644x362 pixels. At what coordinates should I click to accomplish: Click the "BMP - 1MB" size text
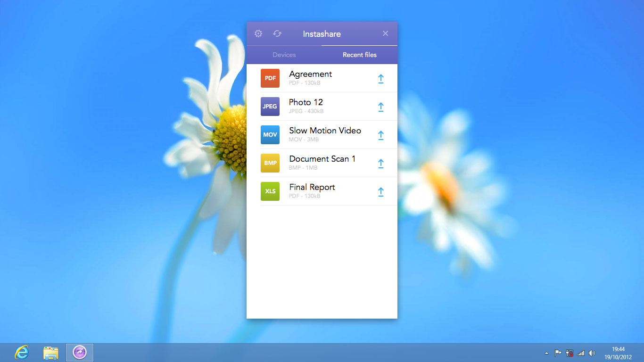tap(303, 168)
